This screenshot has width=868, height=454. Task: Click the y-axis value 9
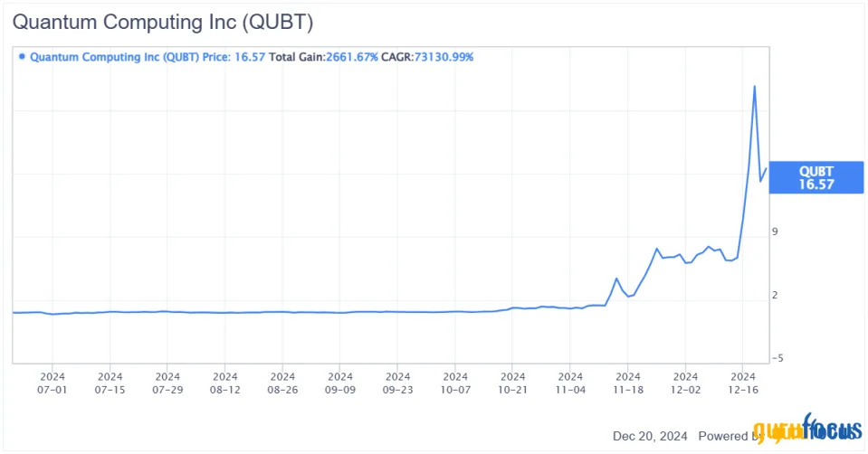[775, 232]
